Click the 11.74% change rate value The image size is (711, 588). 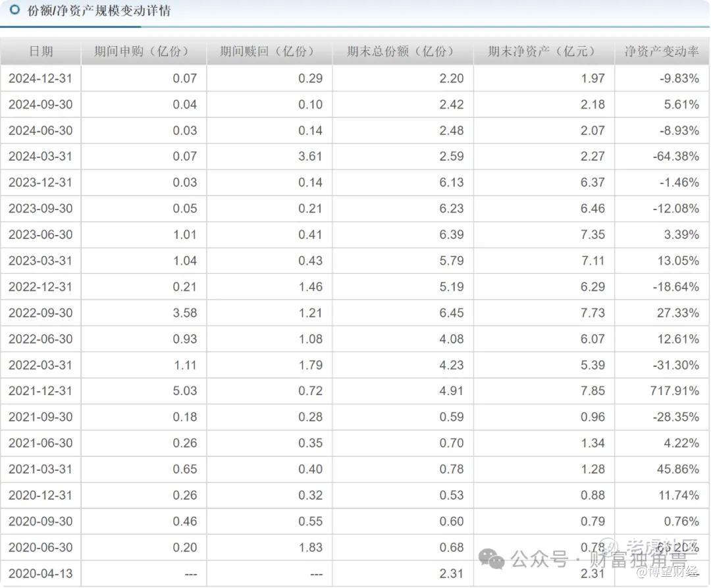[679, 495]
